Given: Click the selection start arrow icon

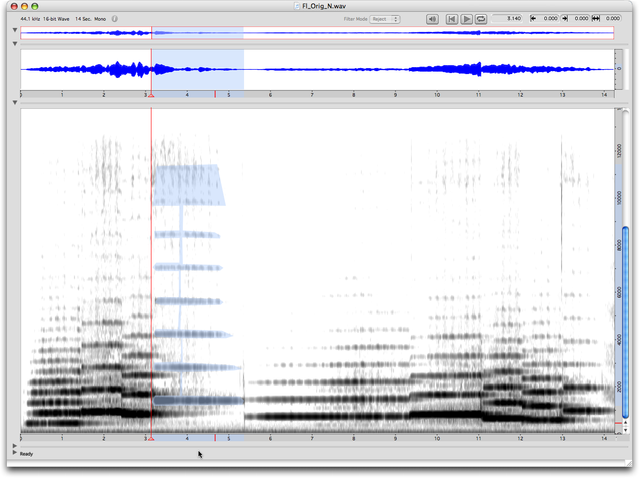Looking at the screenshot, I should 533,19.
